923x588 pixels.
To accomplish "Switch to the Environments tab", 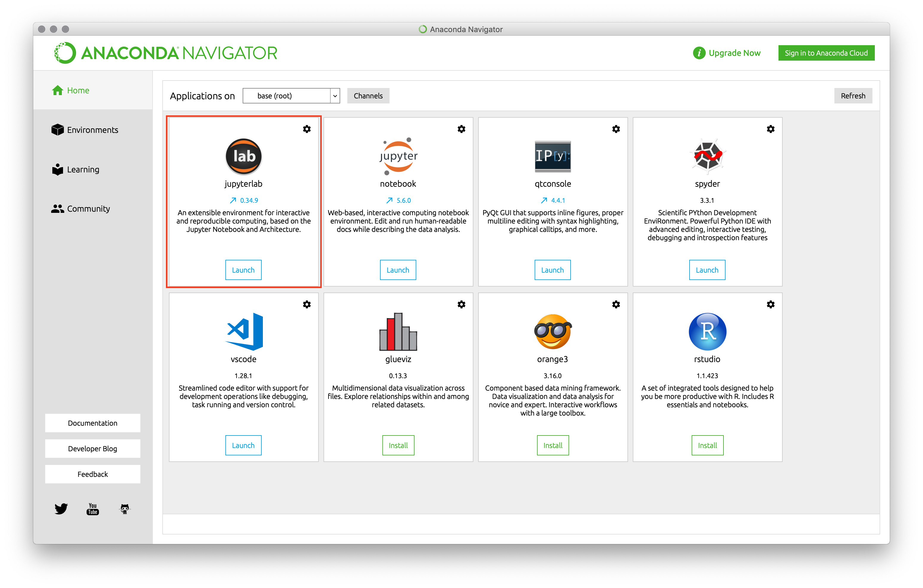I will click(93, 130).
